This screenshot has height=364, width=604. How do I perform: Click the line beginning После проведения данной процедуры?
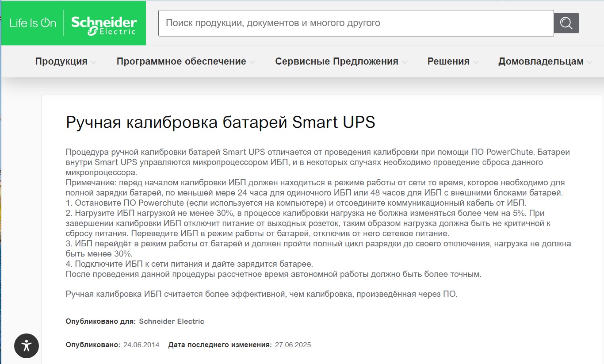(x=273, y=274)
